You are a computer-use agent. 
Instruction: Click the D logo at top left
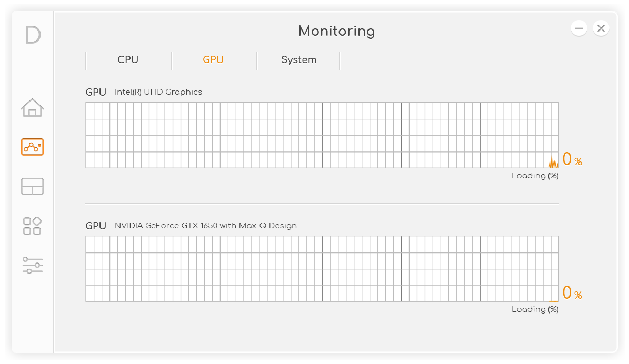33,35
